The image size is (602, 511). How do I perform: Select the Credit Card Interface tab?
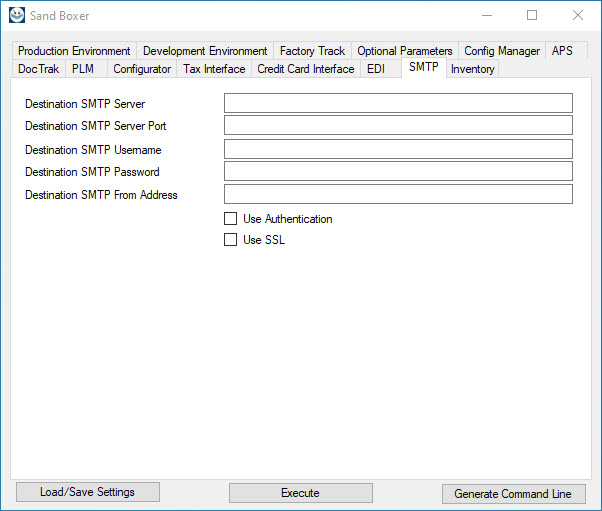(305, 69)
